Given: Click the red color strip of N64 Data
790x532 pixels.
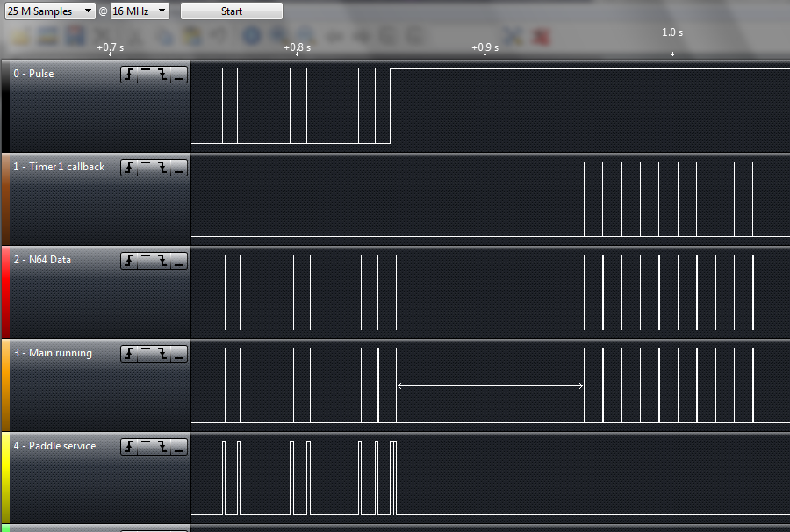Looking at the screenshot, I should tap(5, 292).
